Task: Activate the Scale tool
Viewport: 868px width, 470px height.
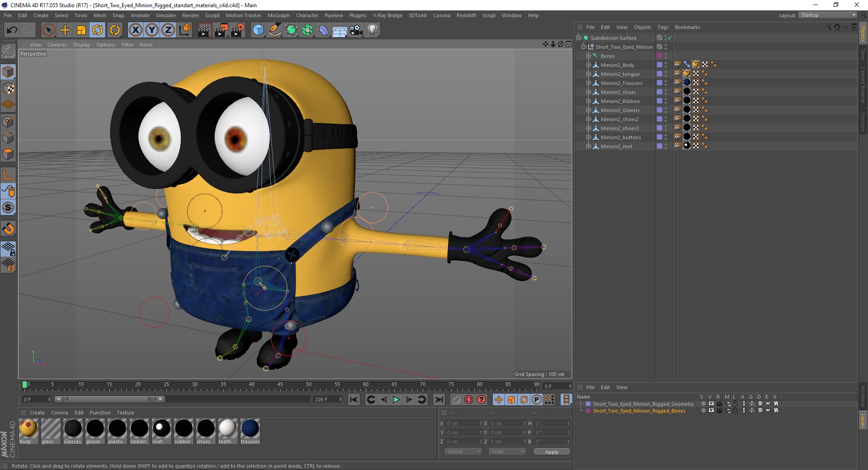Action: click(81, 30)
